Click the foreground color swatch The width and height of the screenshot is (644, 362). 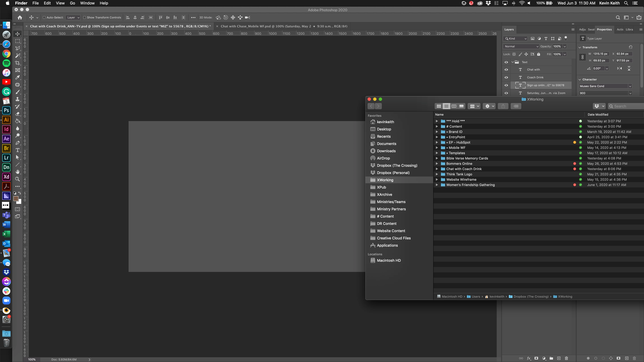16,199
